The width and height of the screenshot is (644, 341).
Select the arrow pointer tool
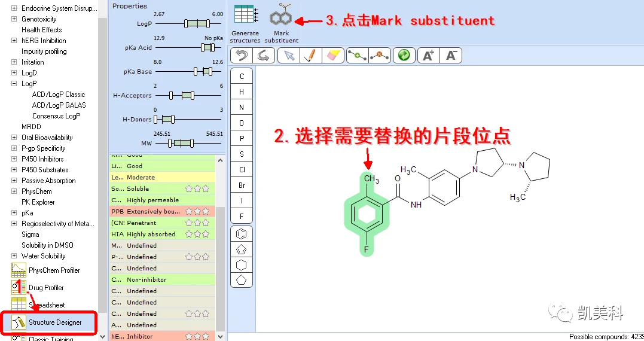289,56
